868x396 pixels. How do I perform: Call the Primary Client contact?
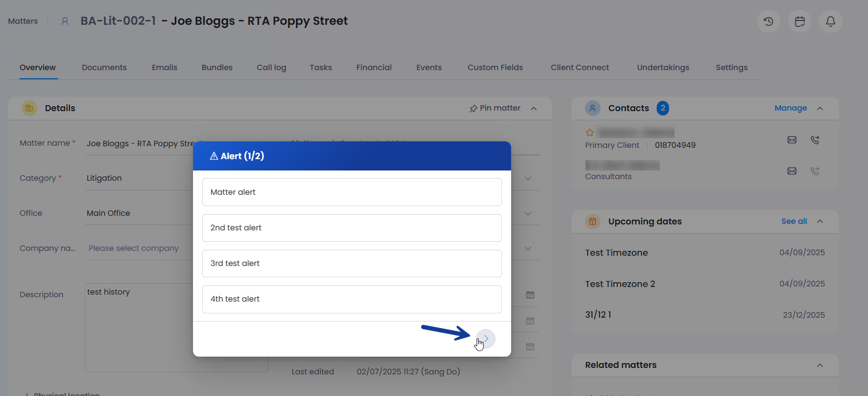pos(815,140)
